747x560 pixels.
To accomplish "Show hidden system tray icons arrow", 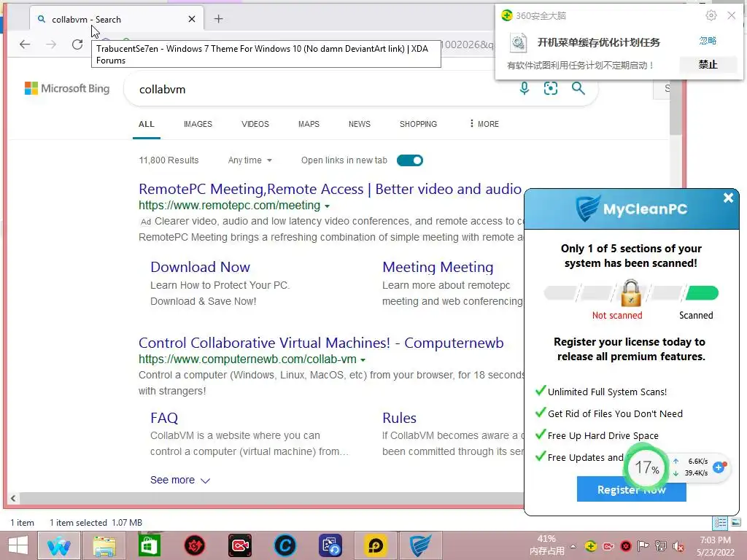I will click(573, 546).
